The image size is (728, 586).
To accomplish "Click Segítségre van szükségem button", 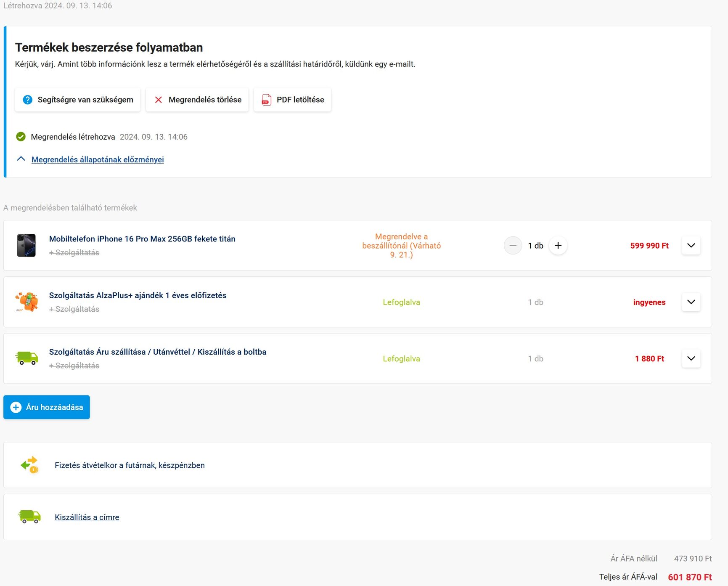I will (x=78, y=100).
